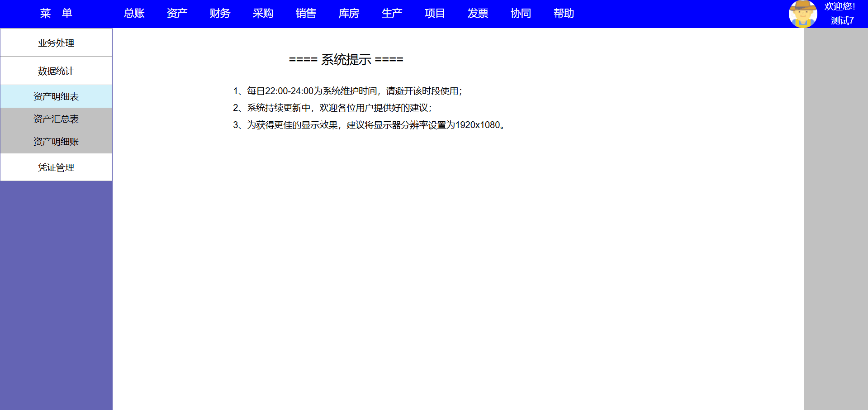Screen dimensions: 868x410
Task: Click the username 测试7
Action: pyautogui.click(x=842, y=21)
